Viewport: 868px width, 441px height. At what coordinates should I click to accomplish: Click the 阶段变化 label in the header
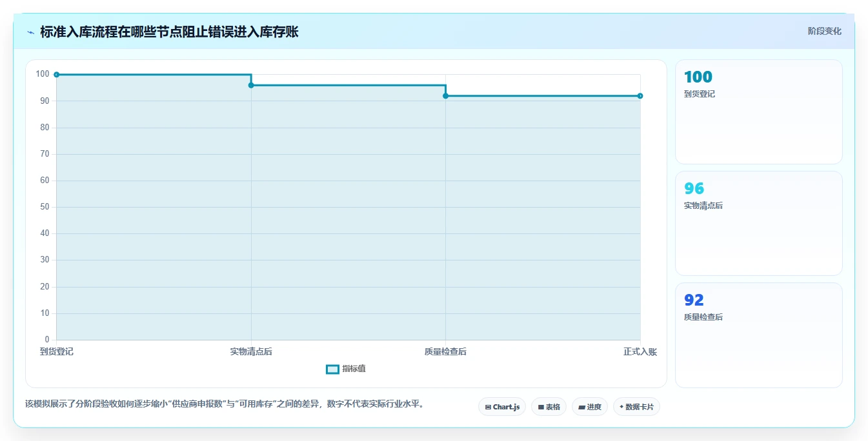pyautogui.click(x=824, y=31)
